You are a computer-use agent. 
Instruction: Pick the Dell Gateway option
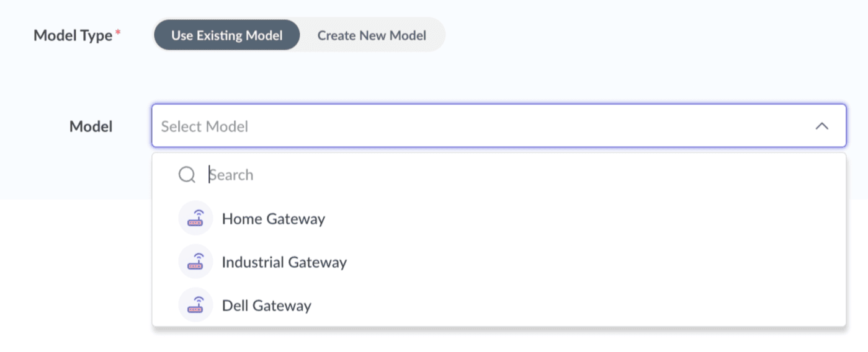[x=266, y=306]
